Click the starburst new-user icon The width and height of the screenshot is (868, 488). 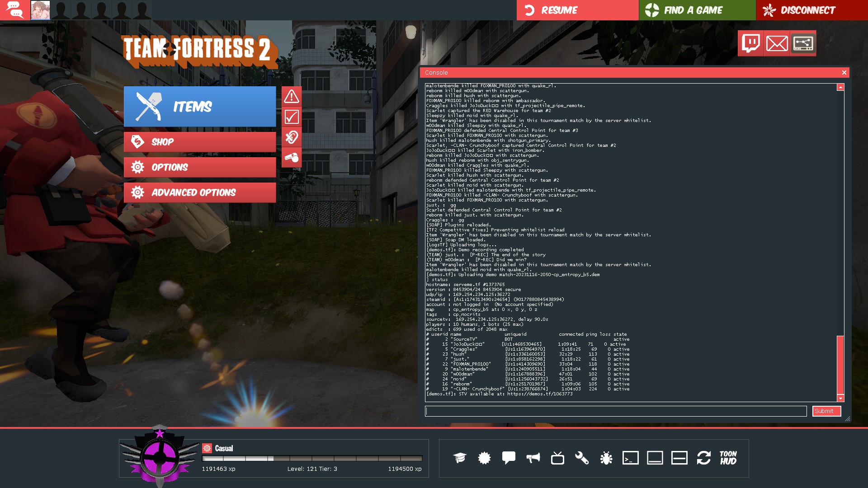click(484, 458)
